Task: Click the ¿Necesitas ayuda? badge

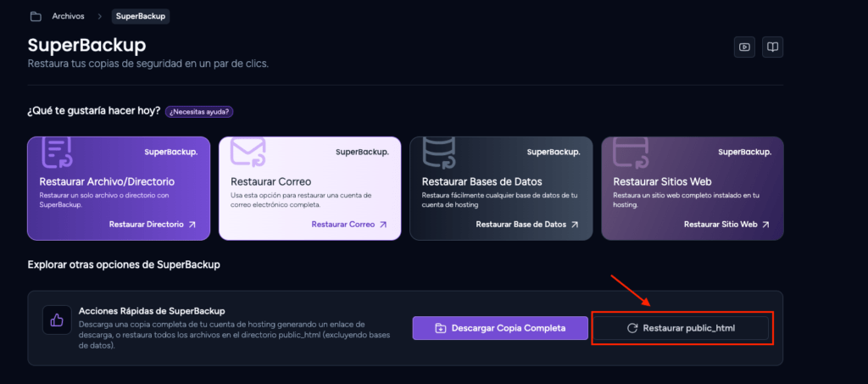Action: click(x=200, y=111)
